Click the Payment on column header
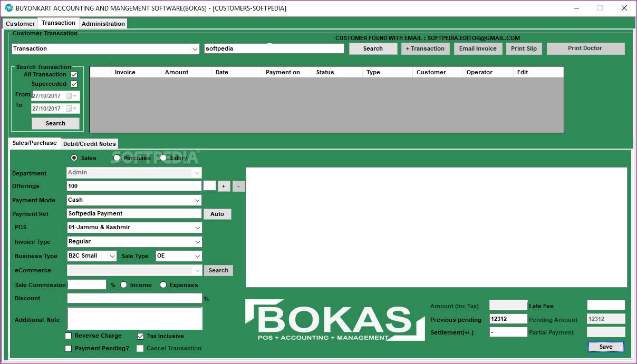This screenshot has width=637, height=364. click(287, 72)
